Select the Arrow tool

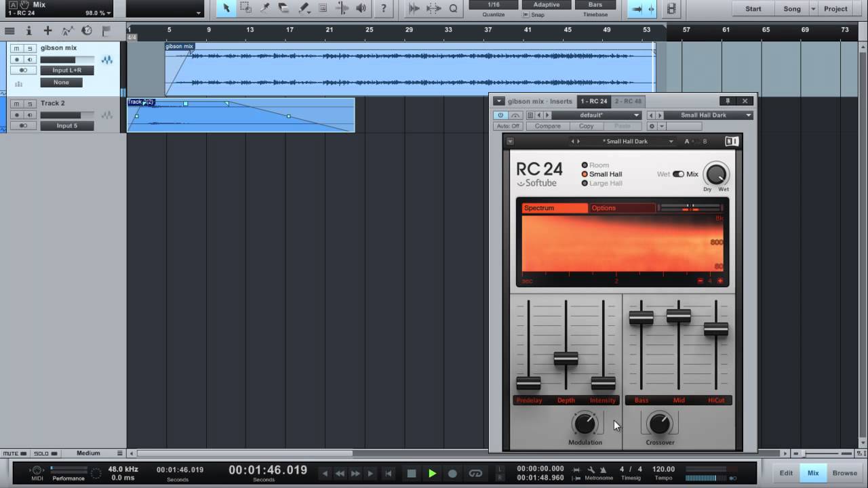[x=226, y=8]
